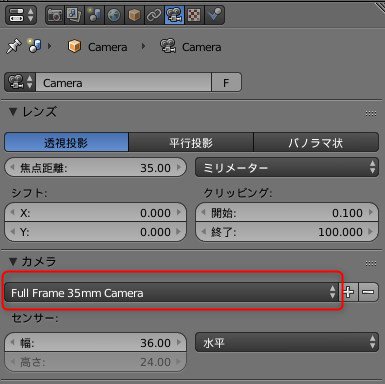This screenshot has height=384, width=385.
Task: Open the Scene properties tab
Action: [x=94, y=15]
